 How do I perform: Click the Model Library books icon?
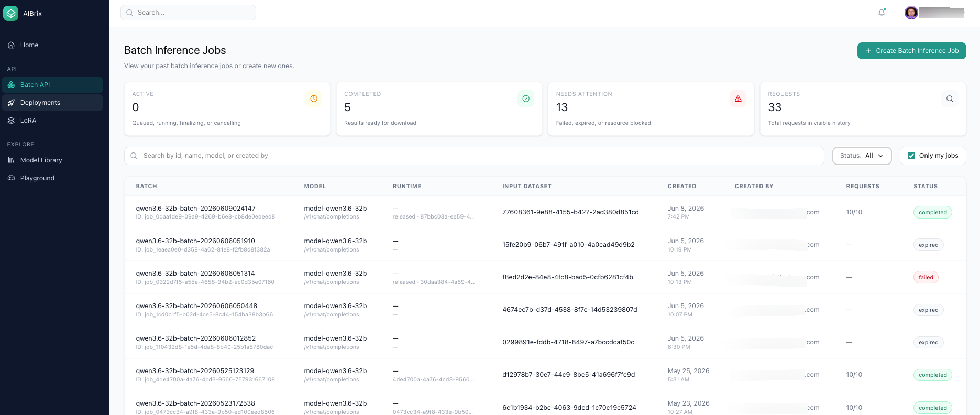click(x=11, y=160)
